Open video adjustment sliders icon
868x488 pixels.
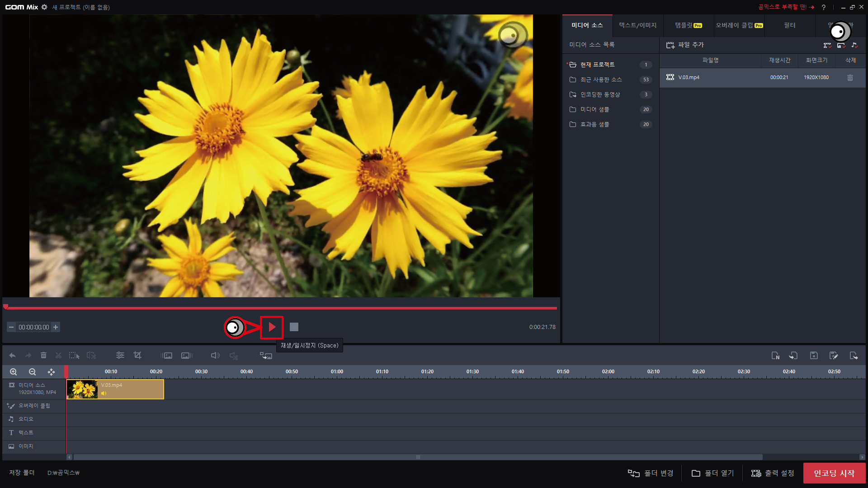120,356
